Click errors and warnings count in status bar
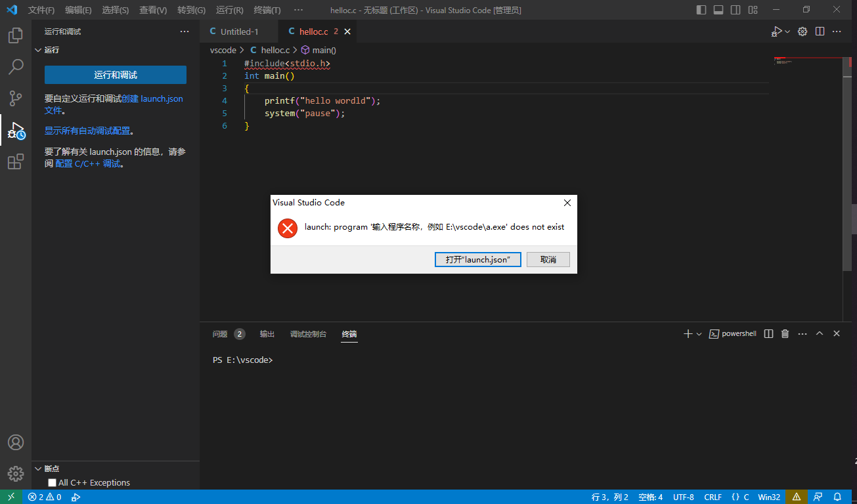 [x=45, y=497]
